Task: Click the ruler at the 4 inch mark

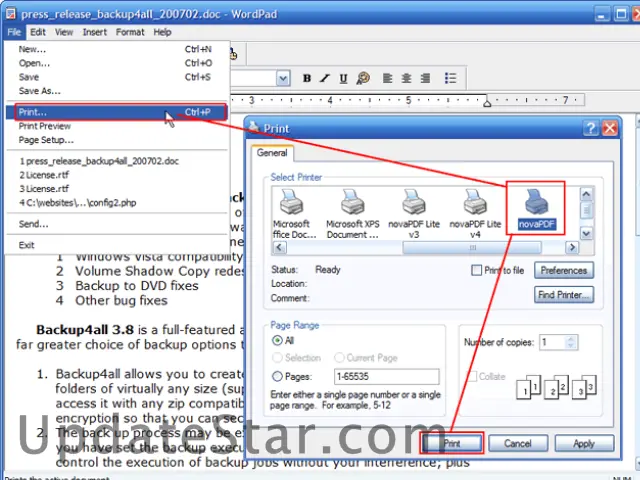Action: click(x=330, y=100)
